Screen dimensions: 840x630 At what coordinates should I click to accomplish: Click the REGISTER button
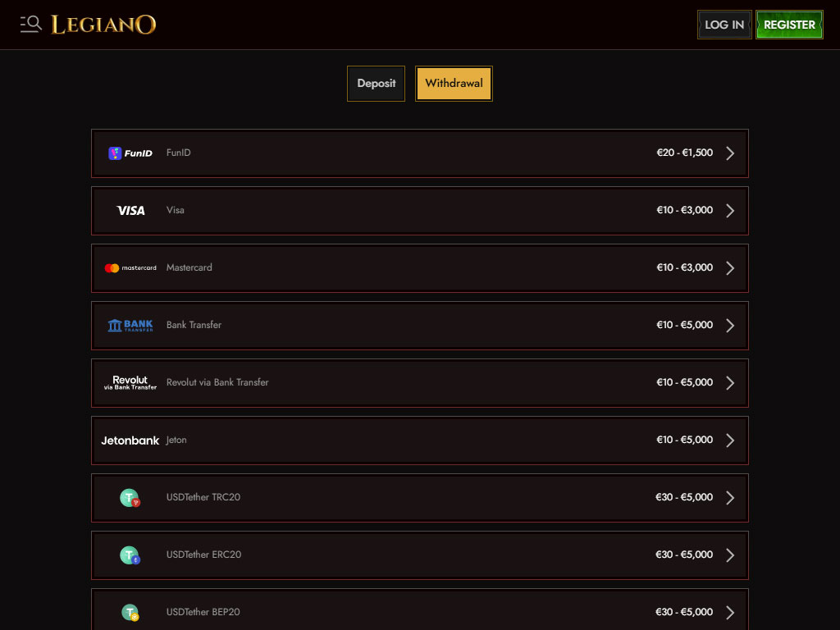(789, 25)
